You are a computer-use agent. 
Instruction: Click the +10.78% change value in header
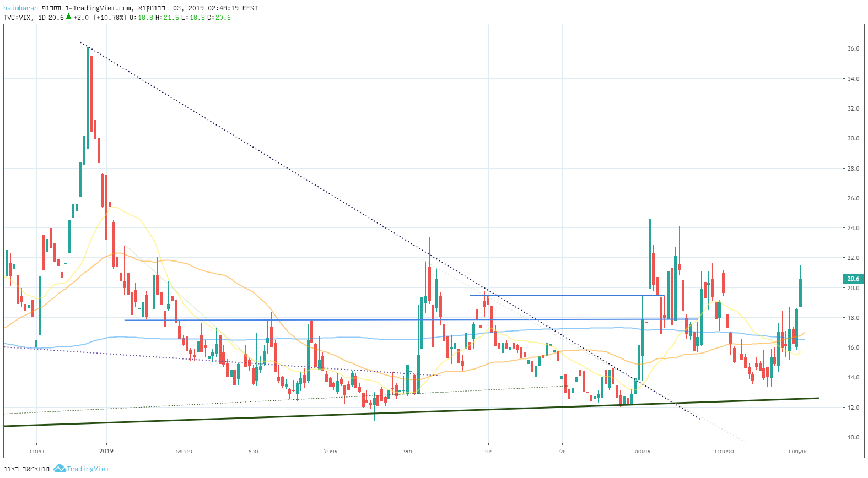110,18
